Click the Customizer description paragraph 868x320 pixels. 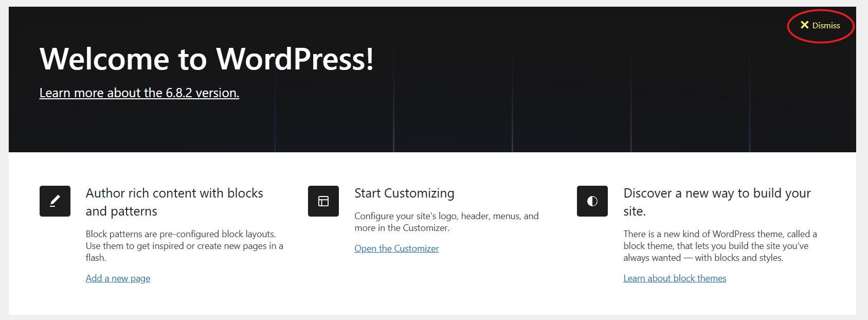pyautogui.click(x=446, y=222)
